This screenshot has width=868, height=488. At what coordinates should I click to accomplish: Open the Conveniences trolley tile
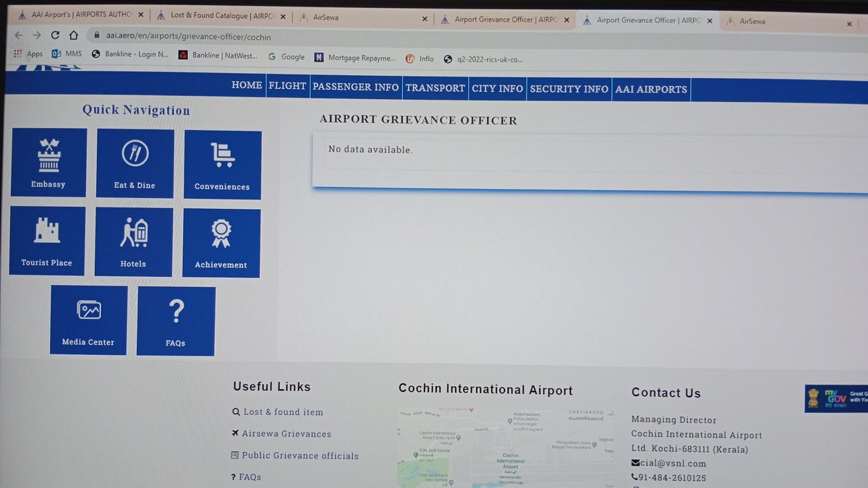click(x=223, y=165)
